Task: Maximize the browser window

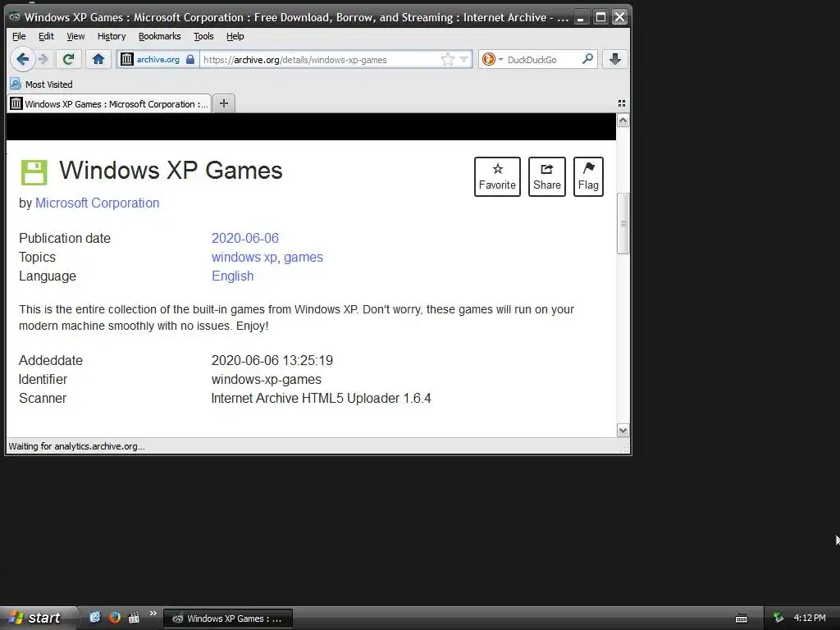Action: click(x=600, y=18)
